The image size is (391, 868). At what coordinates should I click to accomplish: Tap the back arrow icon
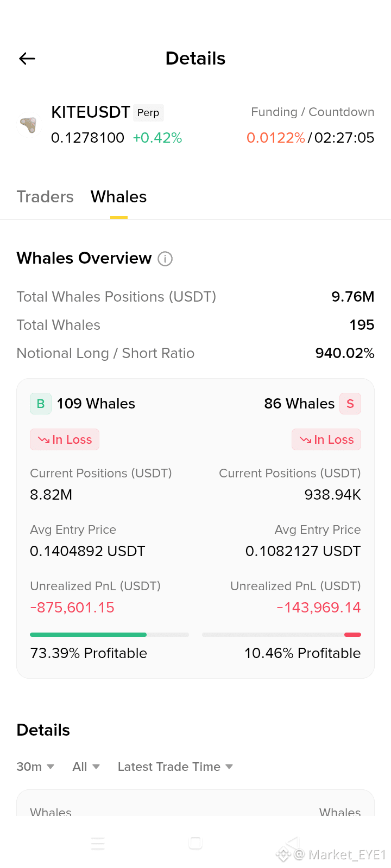tap(27, 59)
